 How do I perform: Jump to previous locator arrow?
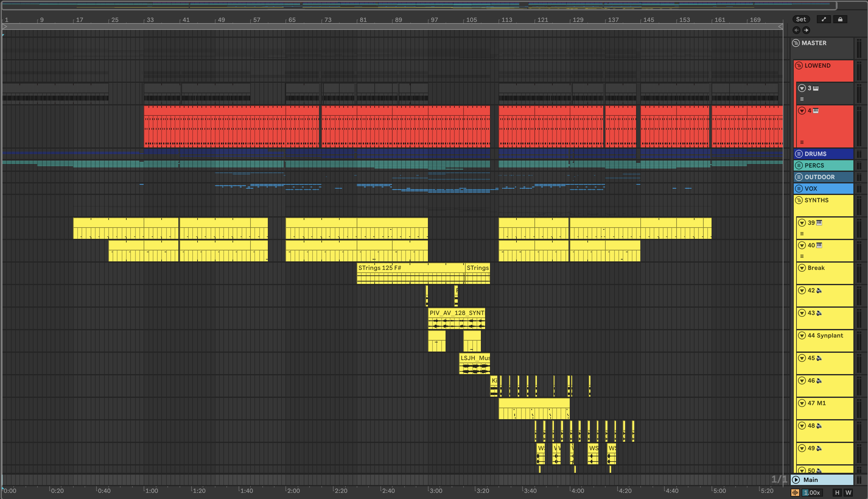click(796, 30)
